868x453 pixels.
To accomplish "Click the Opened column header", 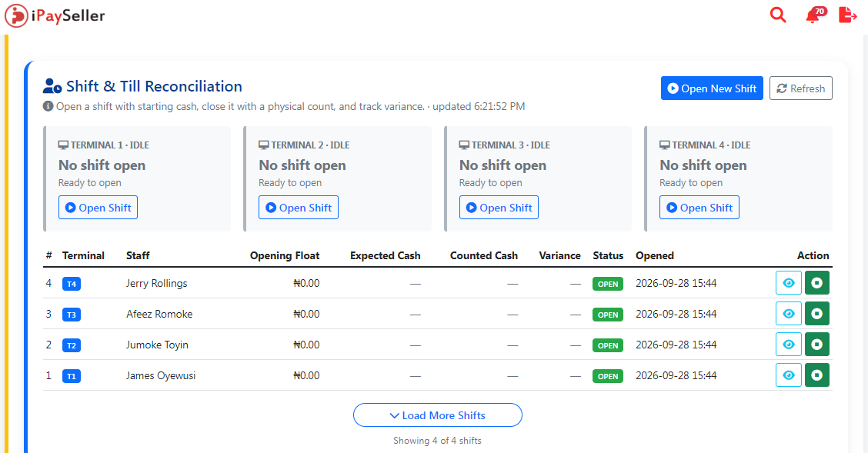I will coord(655,255).
